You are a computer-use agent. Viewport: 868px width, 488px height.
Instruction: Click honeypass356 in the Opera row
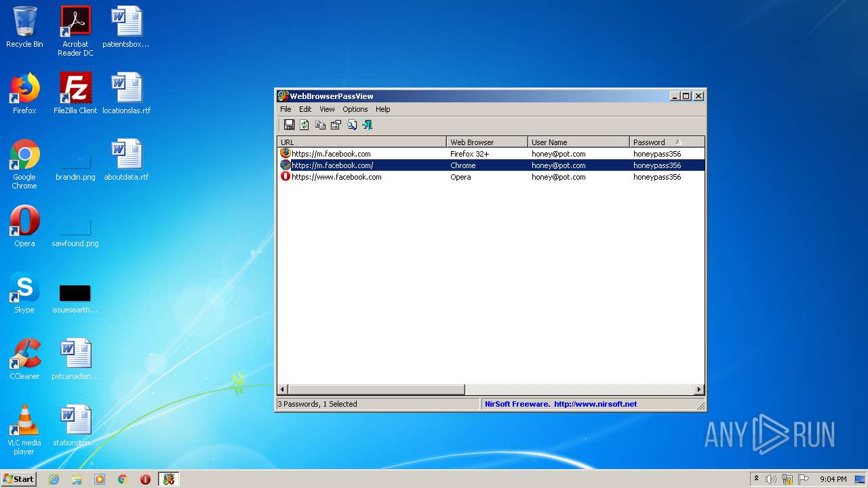[657, 177]
